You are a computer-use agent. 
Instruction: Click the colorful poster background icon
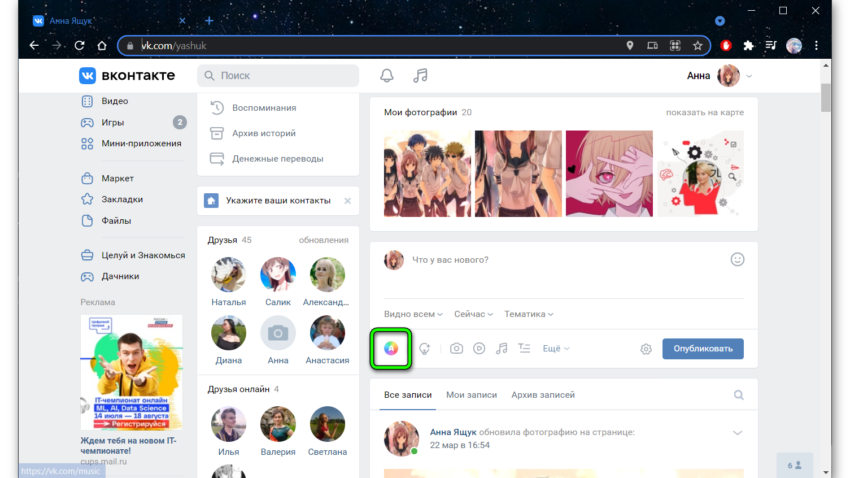pos(391,348)
